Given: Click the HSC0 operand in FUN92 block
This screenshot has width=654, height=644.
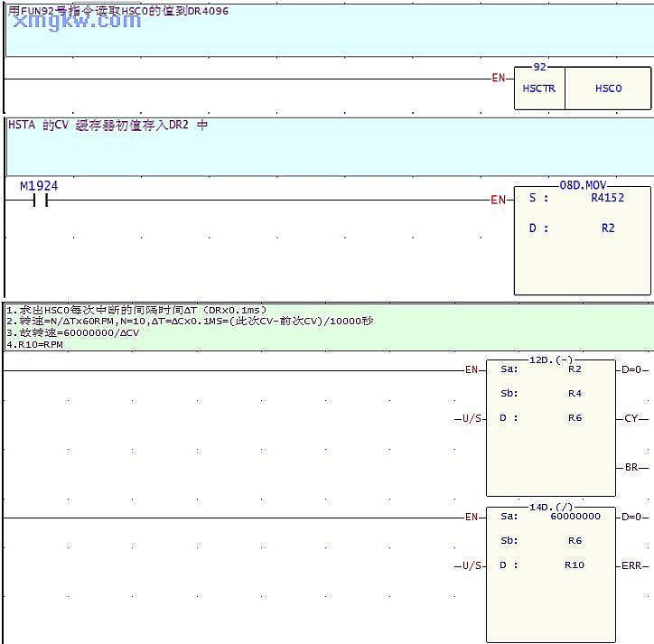Looking at the screenshot, I should coord(608,89).
